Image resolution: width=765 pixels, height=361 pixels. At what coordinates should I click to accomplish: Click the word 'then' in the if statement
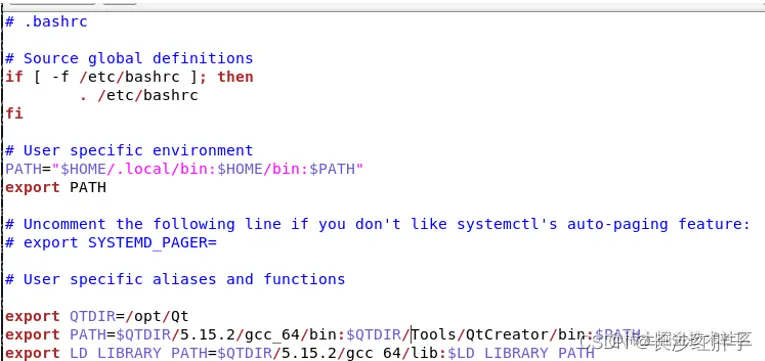click(236, 77)
